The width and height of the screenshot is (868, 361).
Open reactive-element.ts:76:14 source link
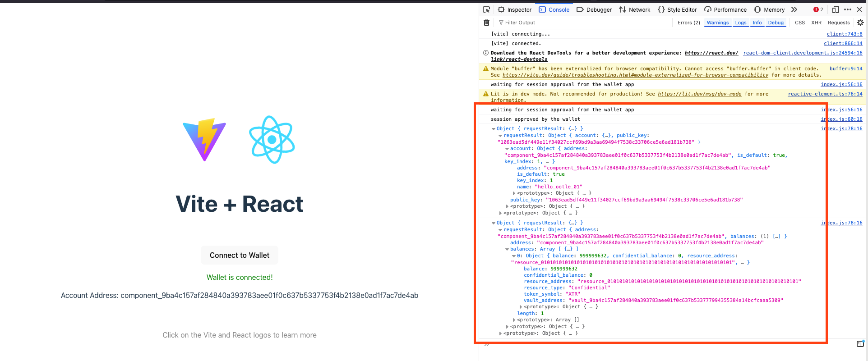[825, 94]
